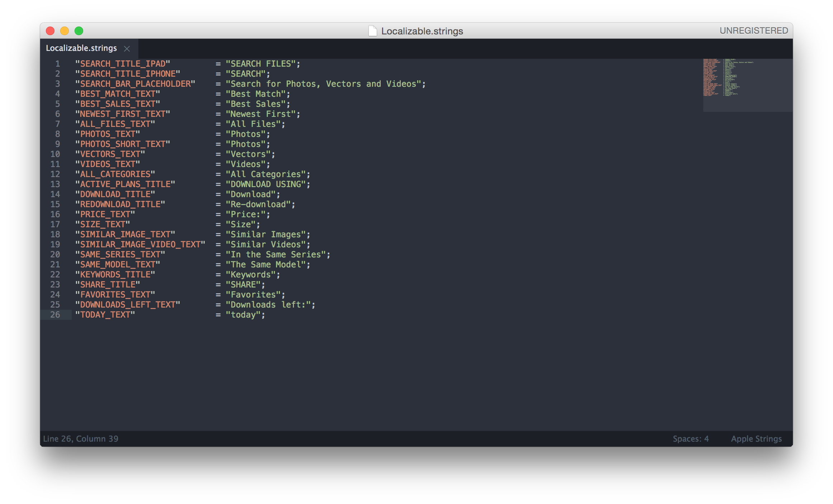Click the "DOWNLOAD USING" value
The height and width of the screenshot is (504, 833).
[266, 184]
